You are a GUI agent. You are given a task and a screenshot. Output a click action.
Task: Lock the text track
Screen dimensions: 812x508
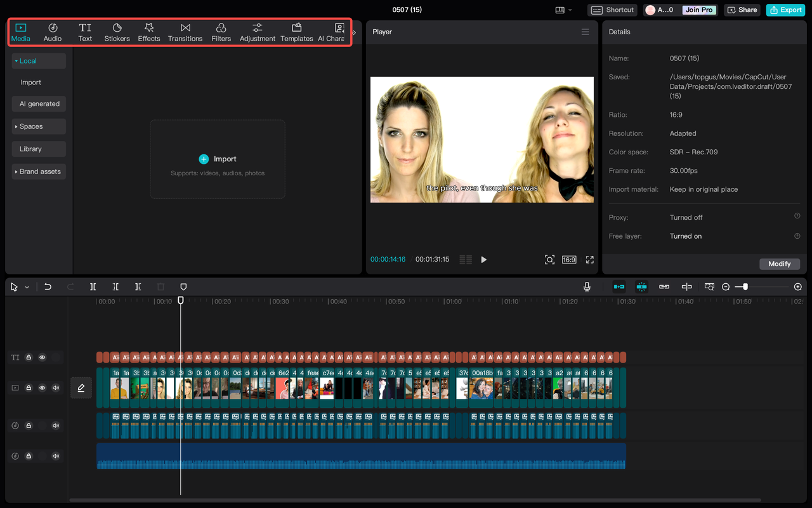pos(29,357)
